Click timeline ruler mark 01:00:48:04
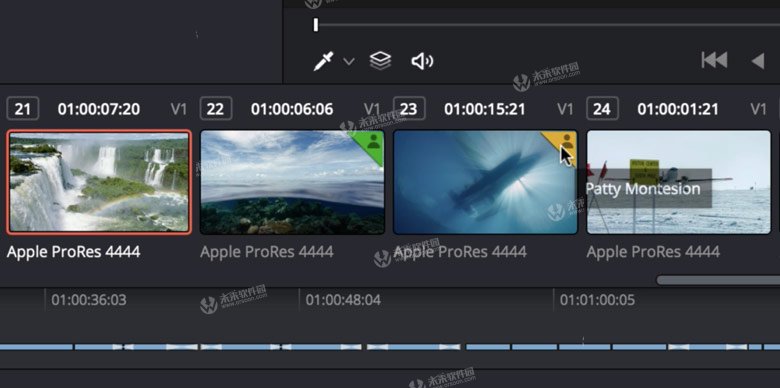This screenshot has width=780, height=388. [x=343, y=300]
